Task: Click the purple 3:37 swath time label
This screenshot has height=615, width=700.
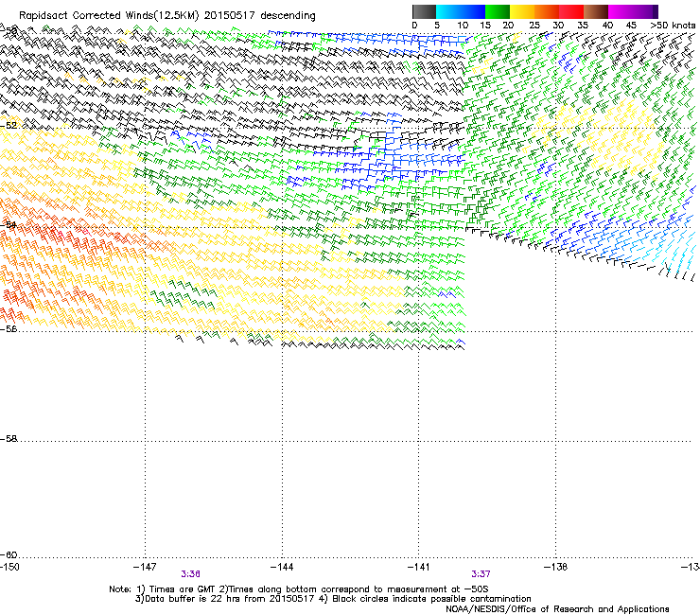Action: point(481,574)
